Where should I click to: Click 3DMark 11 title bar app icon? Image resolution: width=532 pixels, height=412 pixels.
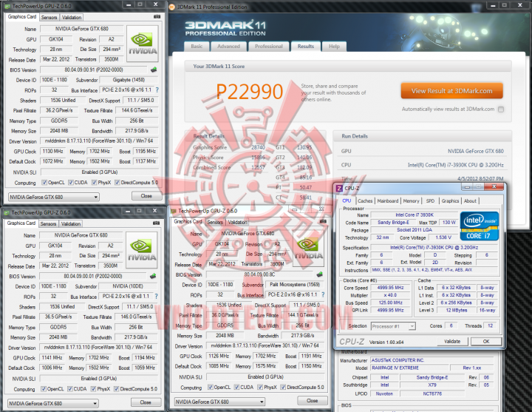click(x=172, y=7)
